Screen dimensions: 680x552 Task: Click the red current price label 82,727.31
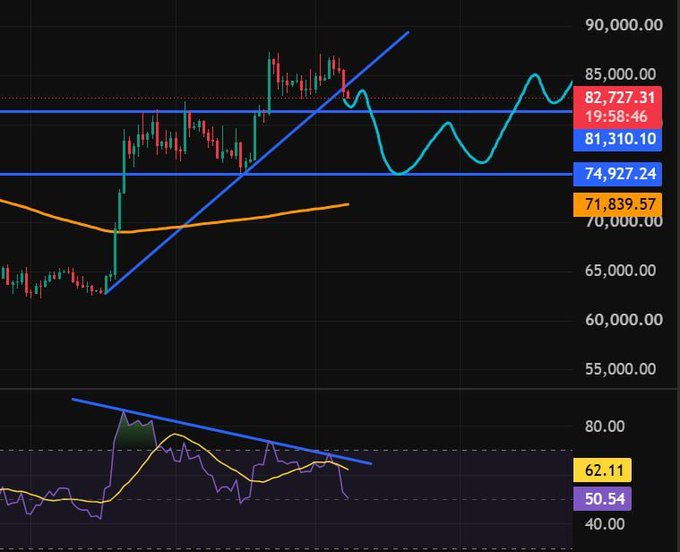click(619, 98)
